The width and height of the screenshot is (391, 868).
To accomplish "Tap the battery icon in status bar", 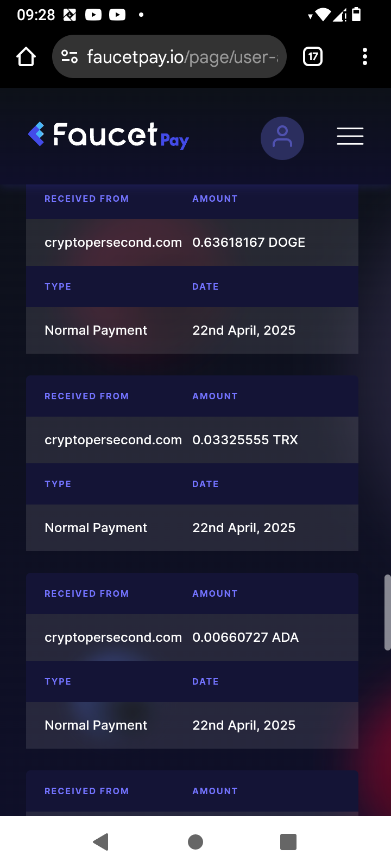I will (356, 15).
